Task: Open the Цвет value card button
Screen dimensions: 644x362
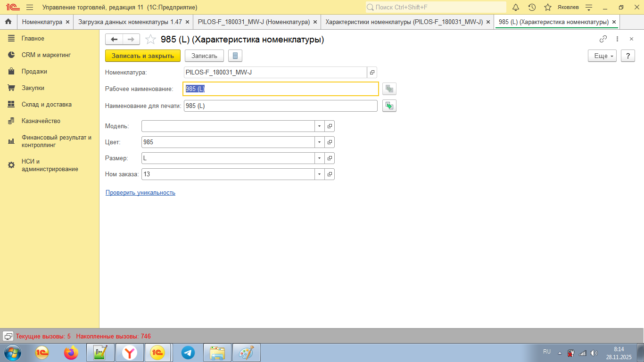Action: click(x=330, y=142)
